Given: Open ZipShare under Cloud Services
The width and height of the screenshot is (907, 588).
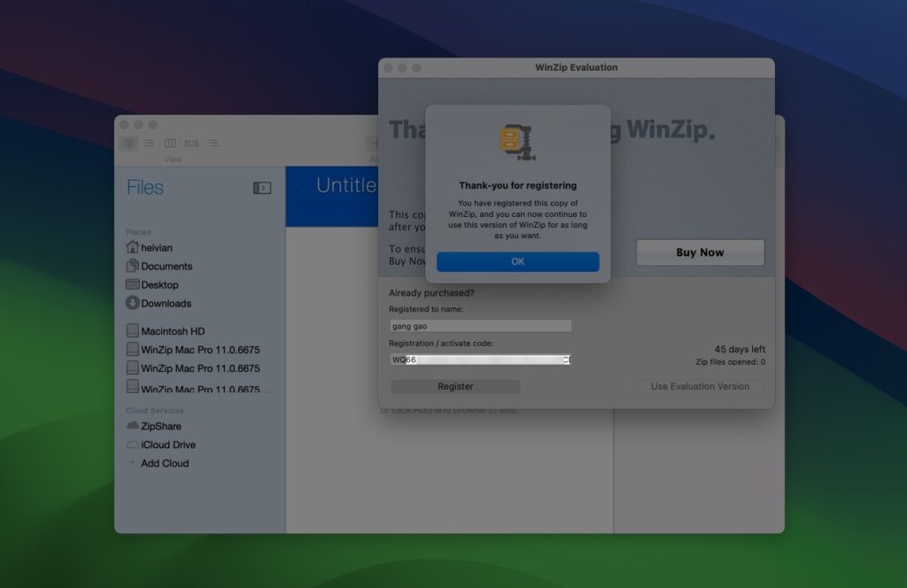Looking at the screenshot, I should click(x=132, y=426).
